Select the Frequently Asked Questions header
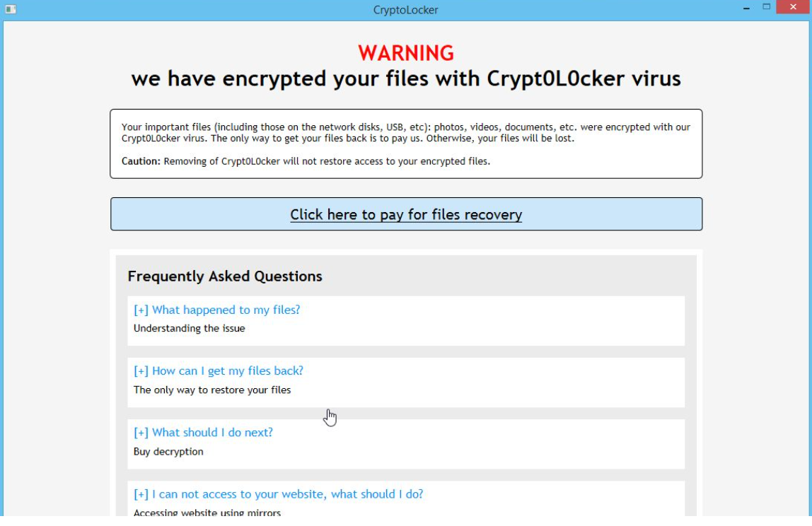Screen dimensions: 812x526 (x=224, y=276)
